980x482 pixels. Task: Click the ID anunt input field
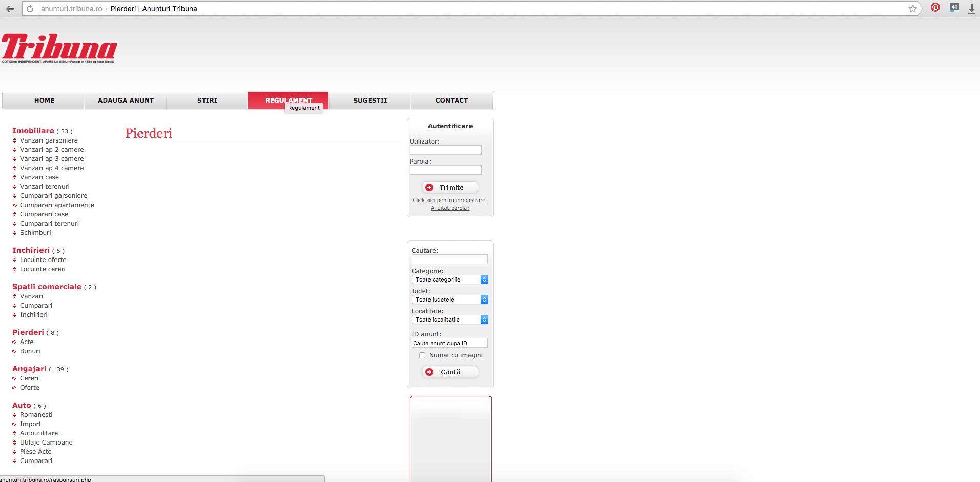click(x=450, y=343)
